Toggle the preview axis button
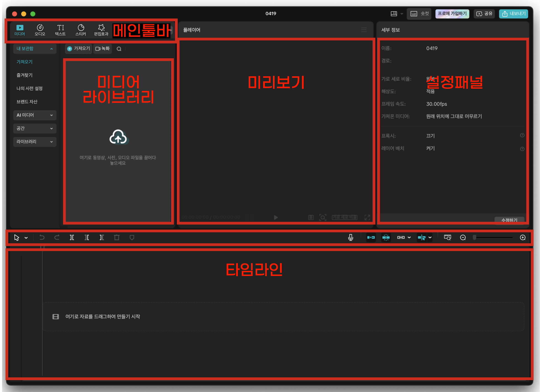The image size is (540, 392). pos(421,237)
